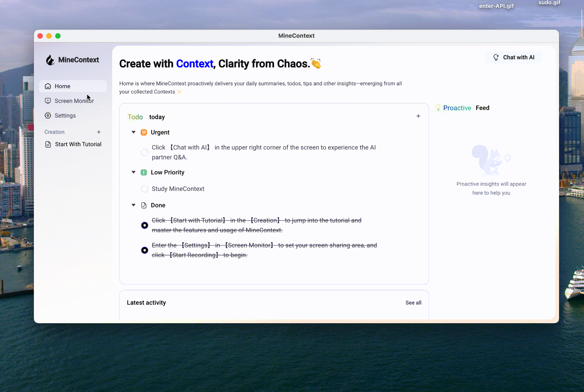Screen dimensions: 584x392
Task: Click See all in Latest activity
Action: point(413,303)
